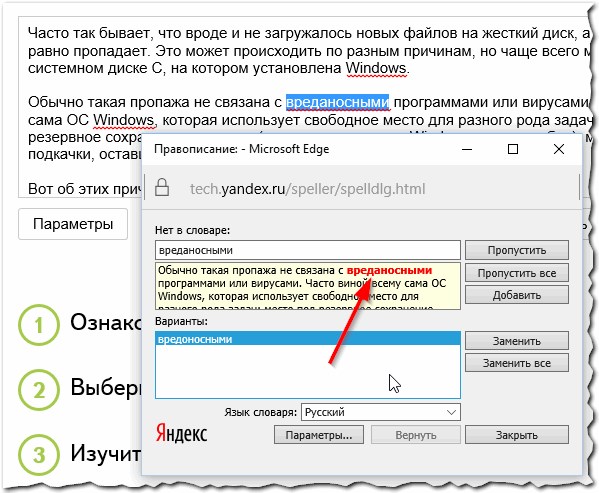Click the Нет в словаре input field
The image size is (599, 493).
308,250
